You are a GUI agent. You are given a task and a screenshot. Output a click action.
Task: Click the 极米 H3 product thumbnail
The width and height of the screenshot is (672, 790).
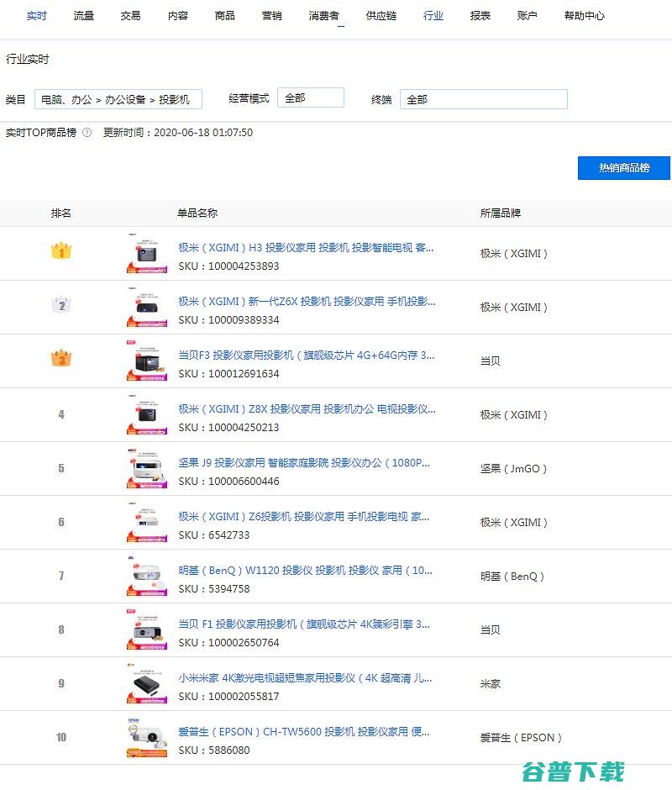pos(147,254)
